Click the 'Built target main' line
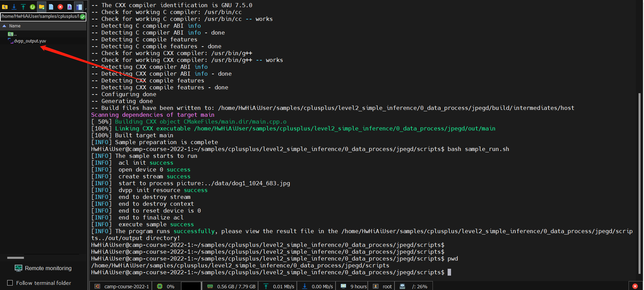Screen dimensions: 644x290 (x=132, y=135)
